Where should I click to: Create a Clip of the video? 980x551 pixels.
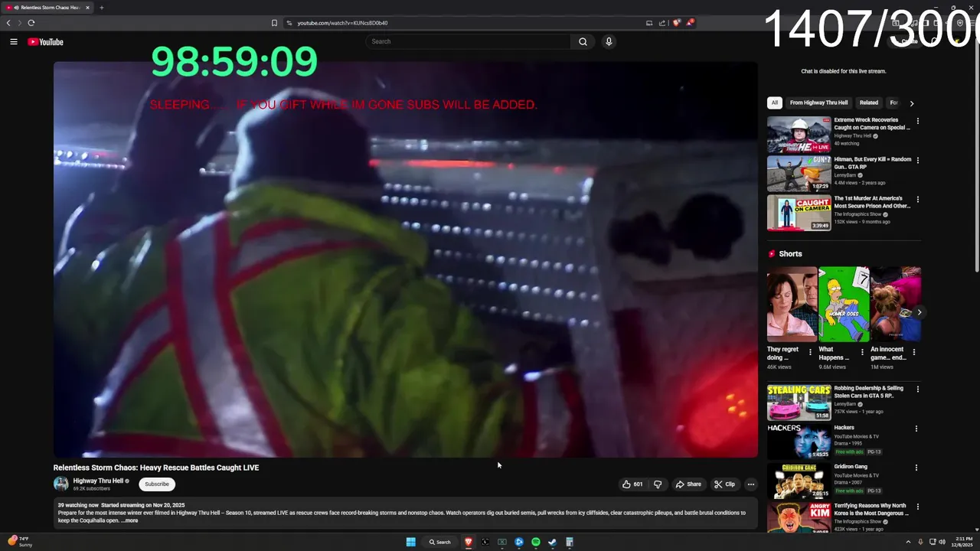(x=724, y=484)
